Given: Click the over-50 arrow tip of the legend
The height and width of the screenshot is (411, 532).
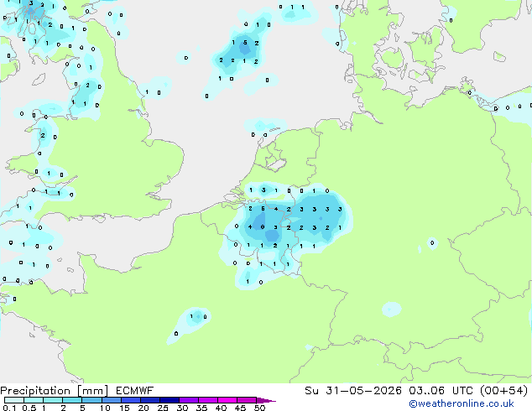Looking at the screenshot, I should (x=267, y=400).
